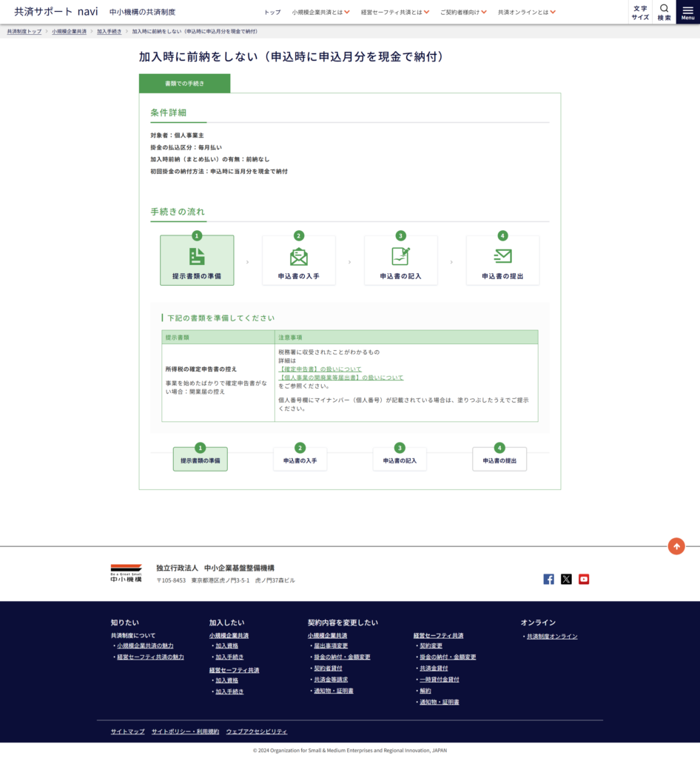This screenshot has height=758, width=700.
Task: Open 【確定申告書】の扱いについて link
Action: click(x=320, y=369)
